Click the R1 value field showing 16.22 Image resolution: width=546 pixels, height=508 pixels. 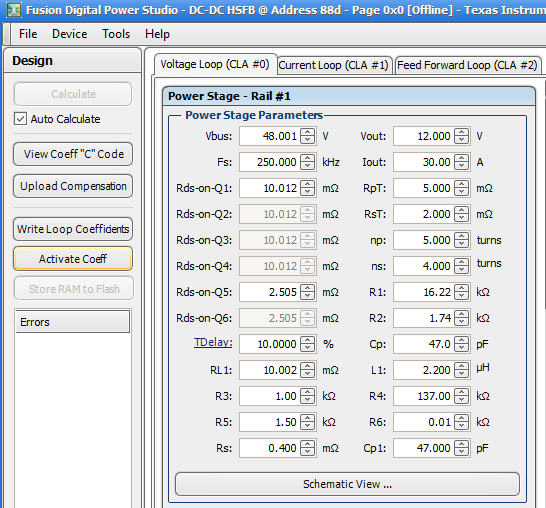click(423, 292)
